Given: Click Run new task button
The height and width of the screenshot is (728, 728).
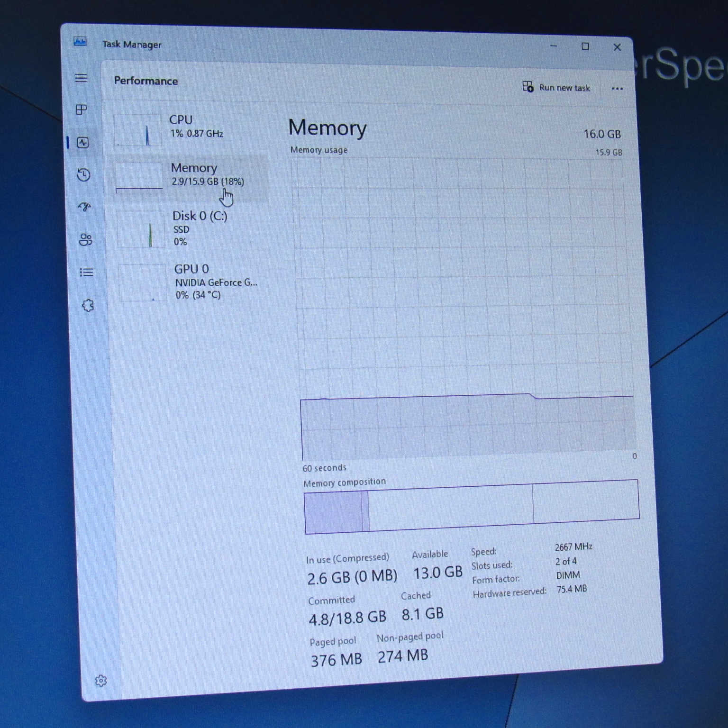Looking at the screenshot, I should click(556, 88).
